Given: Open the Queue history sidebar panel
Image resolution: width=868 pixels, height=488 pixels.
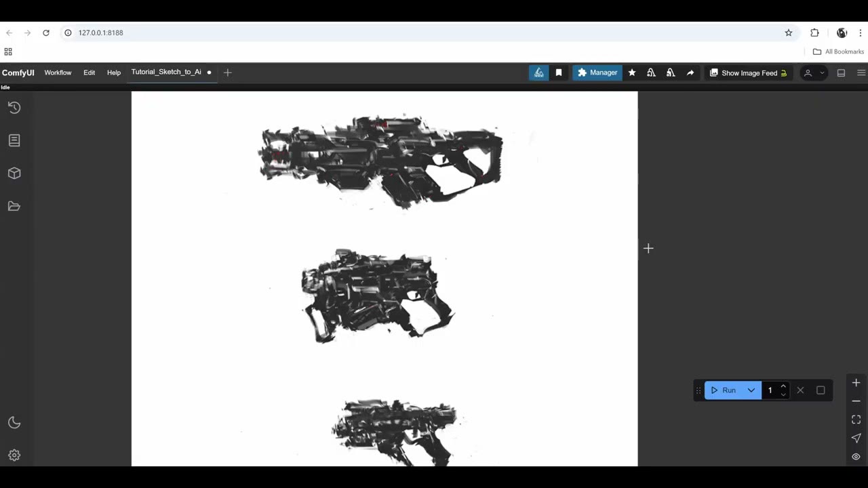Looking at the screenshot, I should (14, 108).
